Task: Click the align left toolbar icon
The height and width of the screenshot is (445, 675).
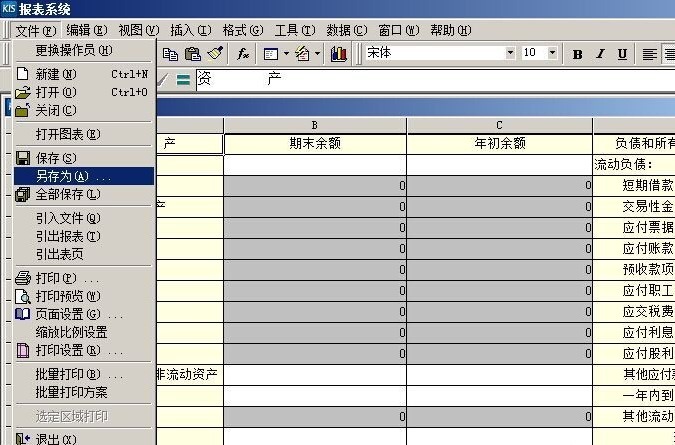Action: (650, 54)
